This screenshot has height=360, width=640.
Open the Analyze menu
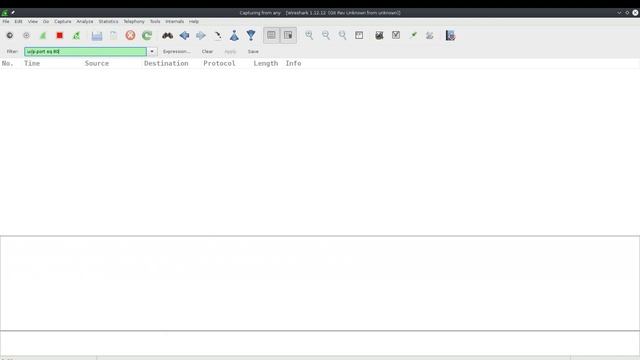(x=84, y=21)
